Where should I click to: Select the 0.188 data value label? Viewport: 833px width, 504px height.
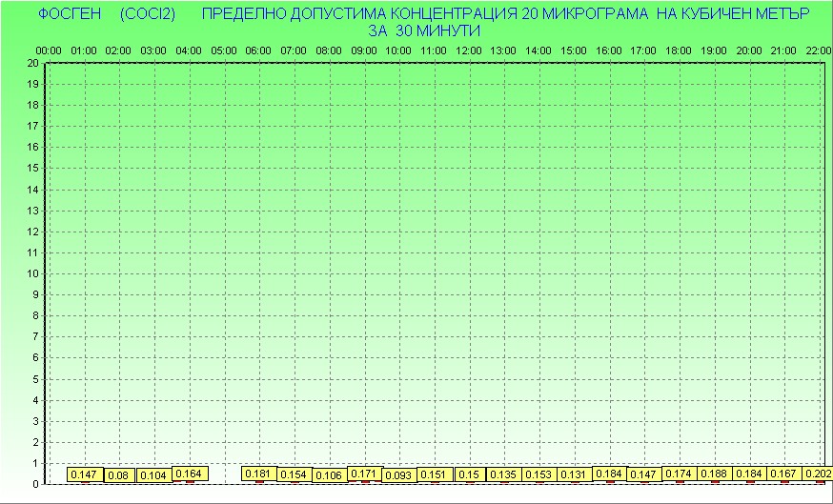(x=715, y=474)
